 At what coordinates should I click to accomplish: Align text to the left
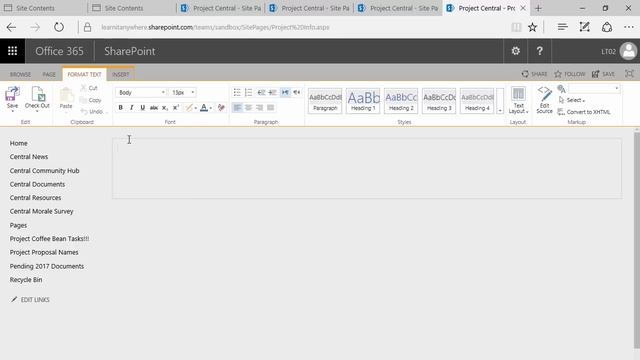click(237, 108)
